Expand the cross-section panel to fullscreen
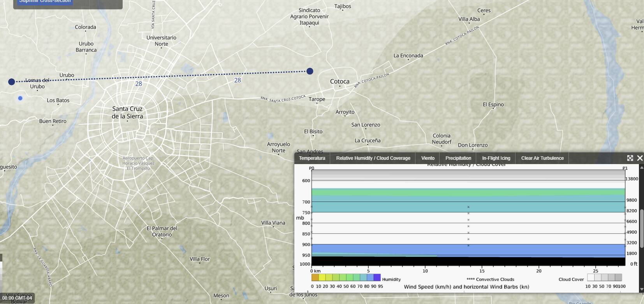Image resolution: width=644 pixels, height=304 pixels. tap(630, 158)
